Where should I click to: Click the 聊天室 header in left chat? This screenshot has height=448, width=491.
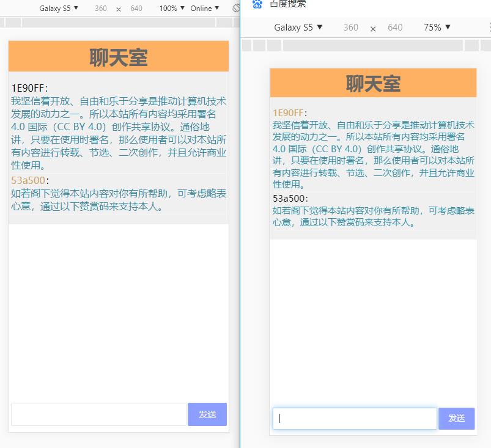[119, 57]
